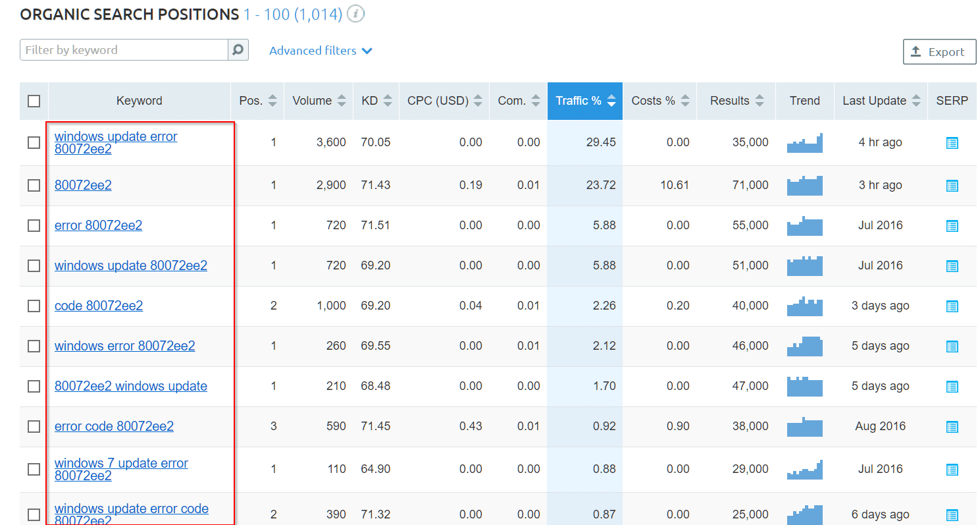Open SERP icon for windows update error code row
The image size is (980, 525).
[952, 515]
